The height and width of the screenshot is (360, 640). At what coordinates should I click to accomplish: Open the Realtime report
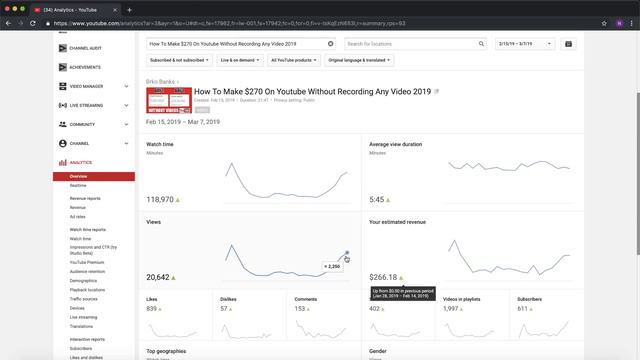pyautogui.click(x=78, y=185)
